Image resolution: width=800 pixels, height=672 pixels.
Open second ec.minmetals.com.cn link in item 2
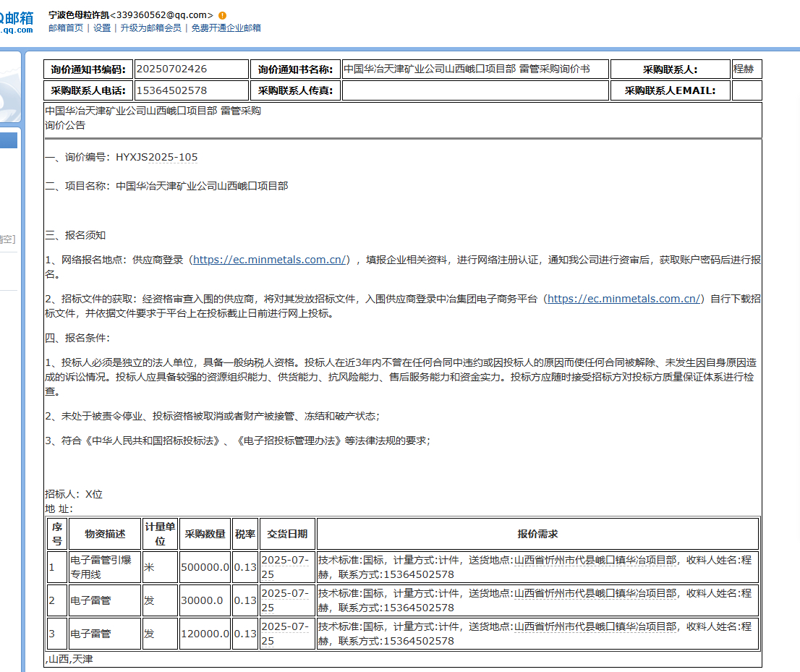(x=624, y=299)
